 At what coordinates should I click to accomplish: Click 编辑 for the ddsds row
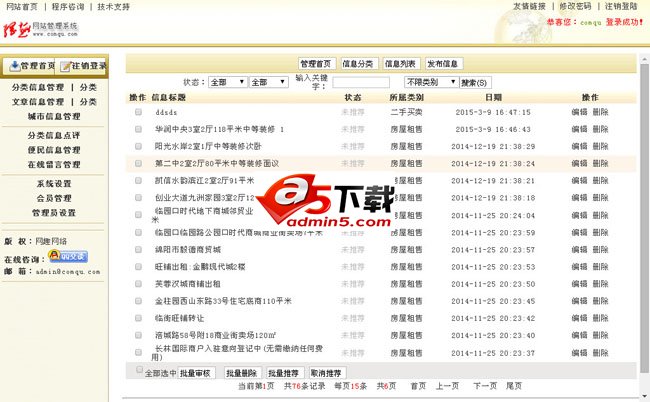tap(579, 112)
